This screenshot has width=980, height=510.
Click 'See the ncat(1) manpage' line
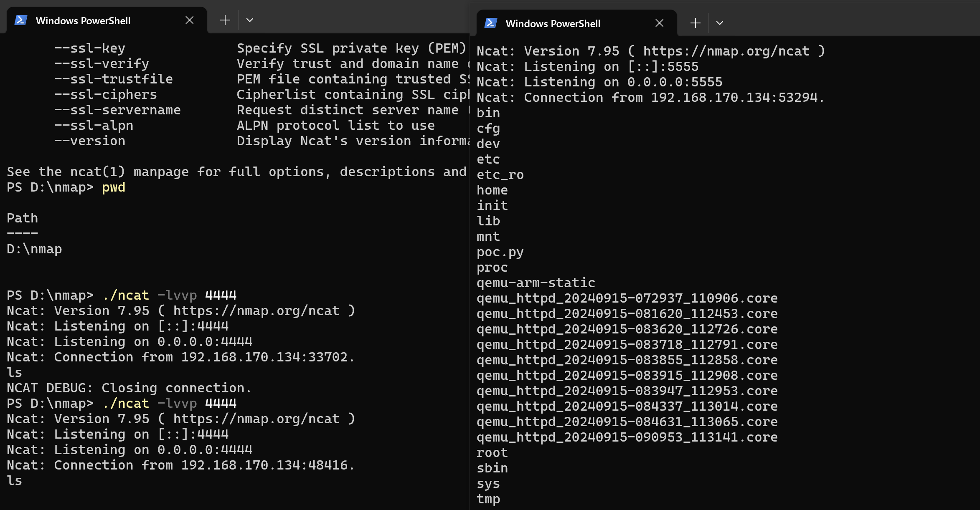click(237, 172)
